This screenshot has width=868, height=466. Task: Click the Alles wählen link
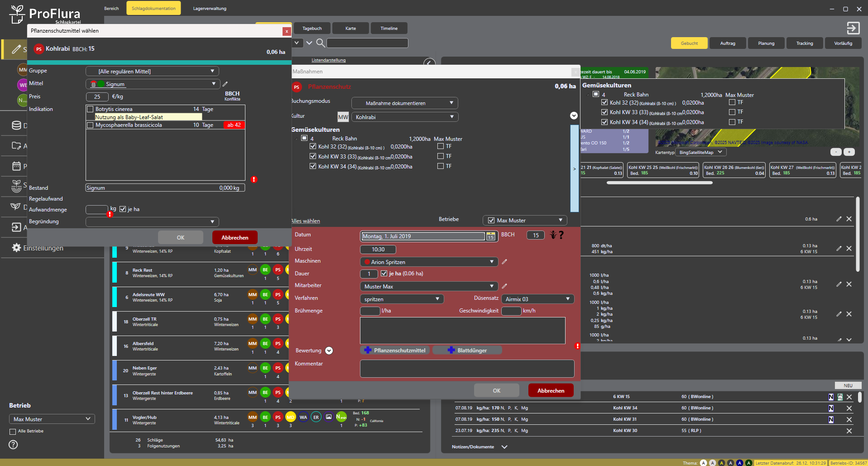(x=306, y=221)
